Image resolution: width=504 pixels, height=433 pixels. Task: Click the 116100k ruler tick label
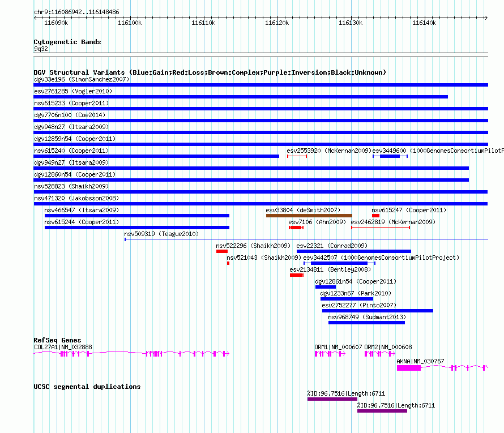[x=130, y=23]
